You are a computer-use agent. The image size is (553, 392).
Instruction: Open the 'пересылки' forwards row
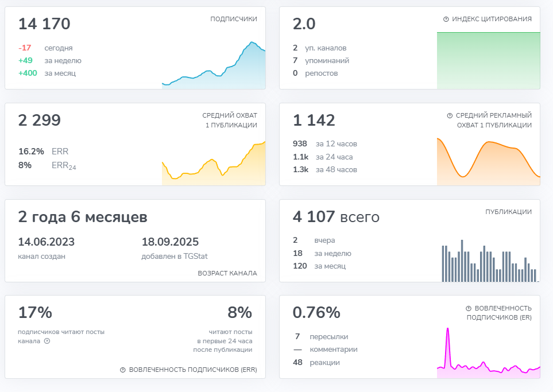pyautogui.click(x=320, y=337)
